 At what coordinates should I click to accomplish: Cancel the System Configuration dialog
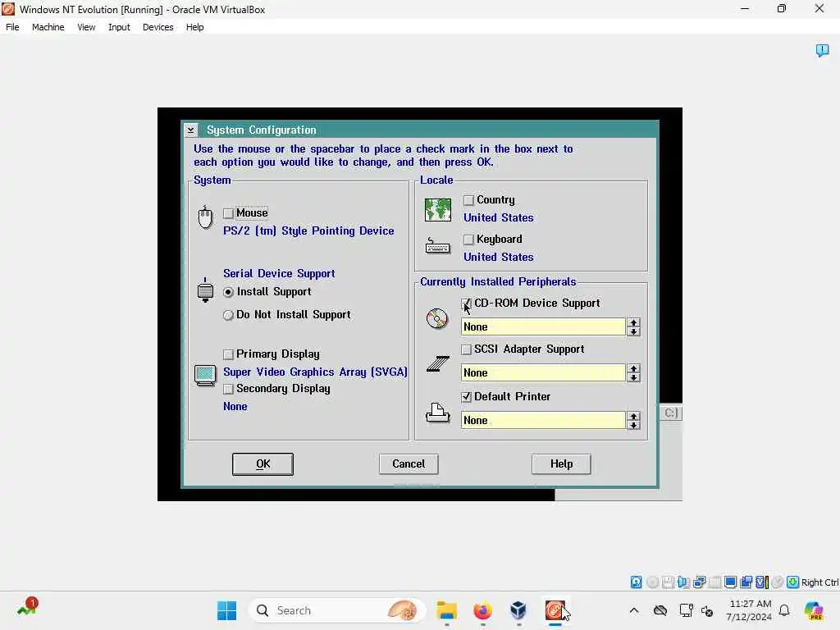tap(409, 464)
